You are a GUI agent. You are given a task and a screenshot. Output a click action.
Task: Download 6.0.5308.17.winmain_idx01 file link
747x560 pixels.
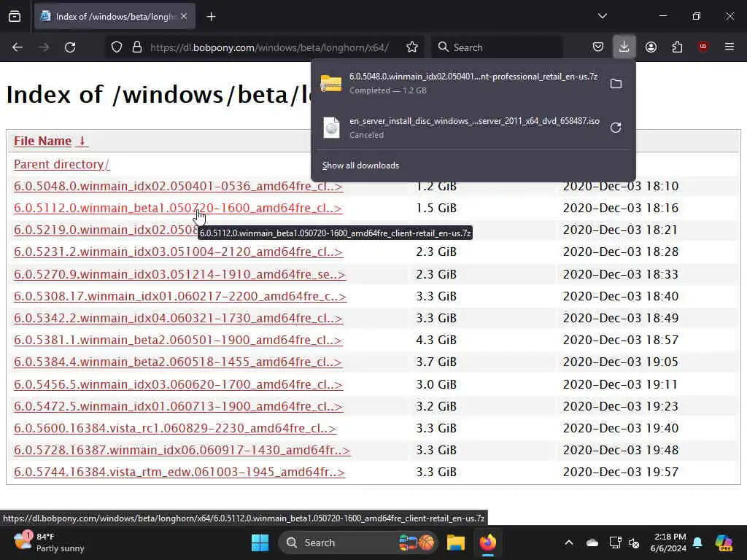pos(180,296)
